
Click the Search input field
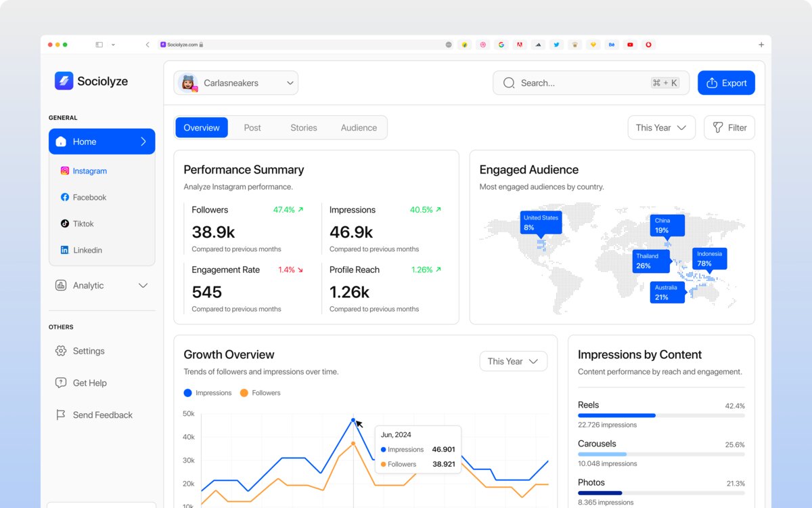(591, 83)
